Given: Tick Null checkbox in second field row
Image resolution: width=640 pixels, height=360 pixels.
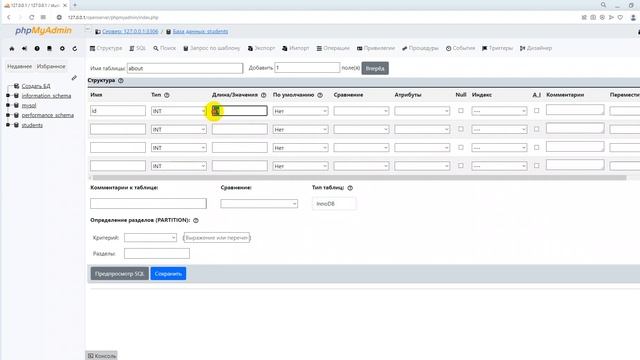Looking at the screenshot, I should point(461,129).
